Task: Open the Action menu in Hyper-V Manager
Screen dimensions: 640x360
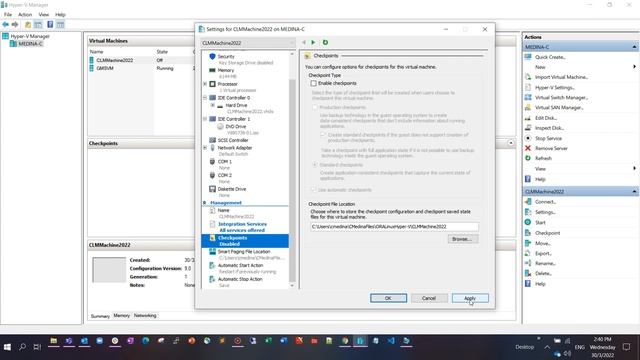Action: [25, 15]
